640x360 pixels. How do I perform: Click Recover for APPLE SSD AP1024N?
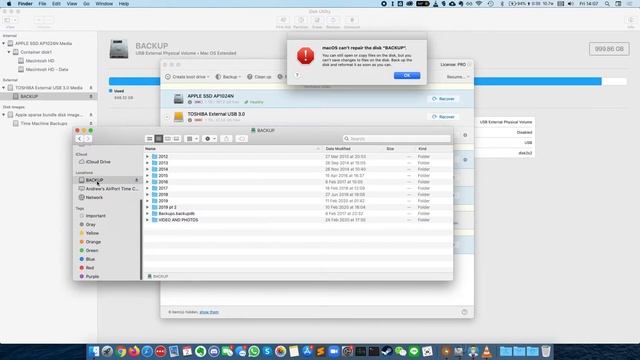(x=443, y=99)
